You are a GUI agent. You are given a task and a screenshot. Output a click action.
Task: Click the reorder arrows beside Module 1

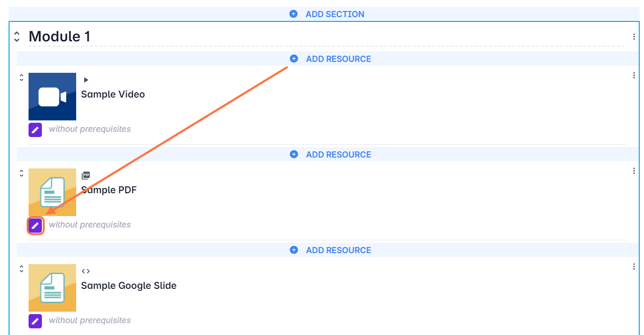(x=17, y=37)
